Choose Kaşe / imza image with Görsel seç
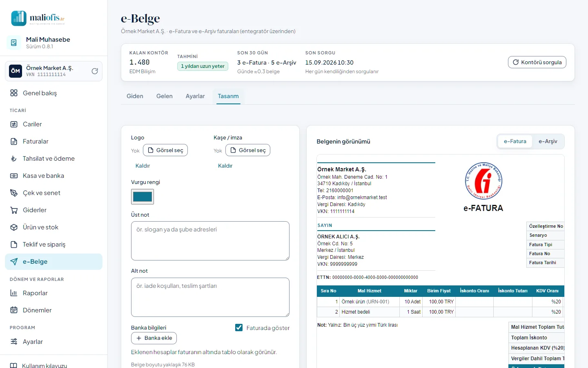The image size is (588, 368). [248, 150]
